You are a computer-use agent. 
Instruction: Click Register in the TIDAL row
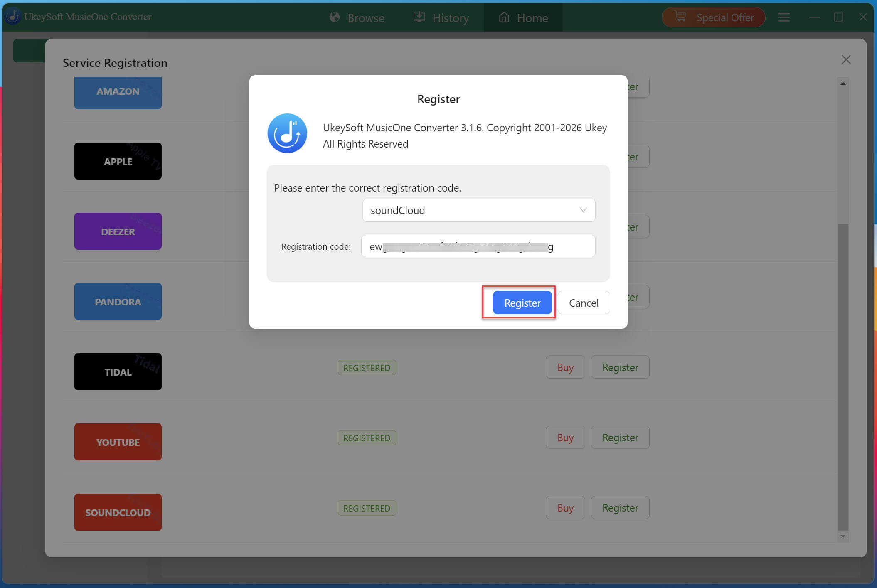[x=620, y=367]
